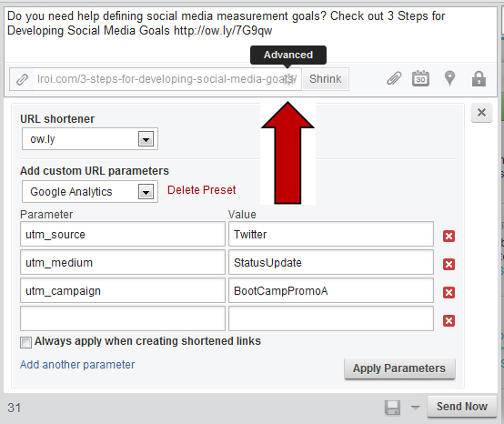This screenshot has height=424, width=504.
Task: Click the privacy lock icon
Action: click(x=479, y=78)
